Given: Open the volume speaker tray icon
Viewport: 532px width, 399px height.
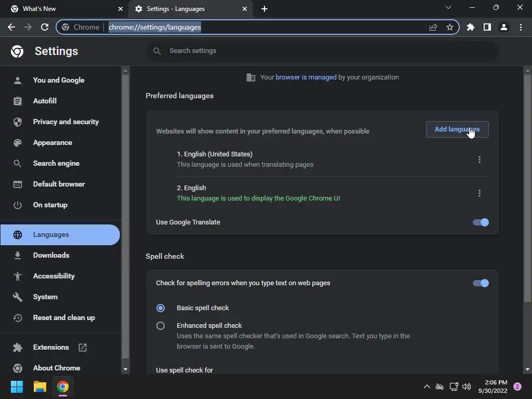Looking at the screenshot, I should (x=467, y=387).
